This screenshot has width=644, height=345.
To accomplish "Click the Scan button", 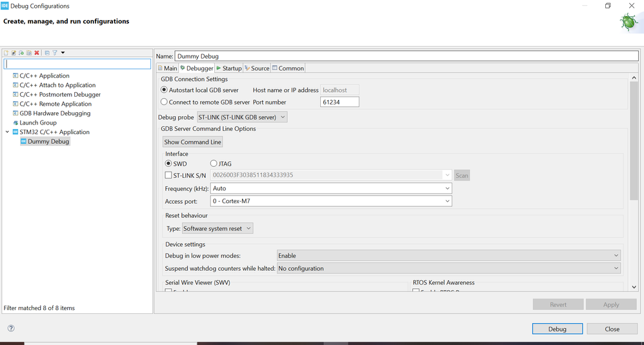I will [x=461, y=175].
